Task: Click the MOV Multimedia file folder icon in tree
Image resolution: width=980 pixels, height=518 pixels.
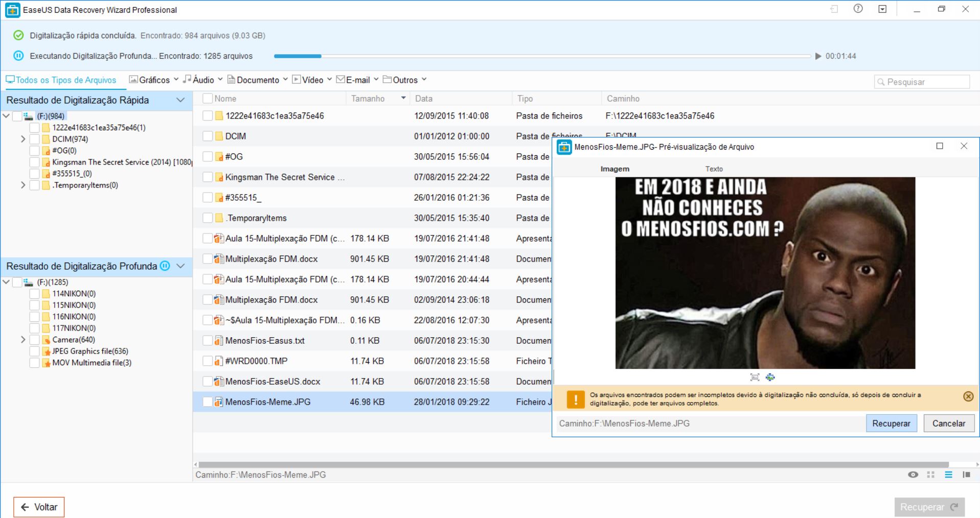Action: click(46, 363)
